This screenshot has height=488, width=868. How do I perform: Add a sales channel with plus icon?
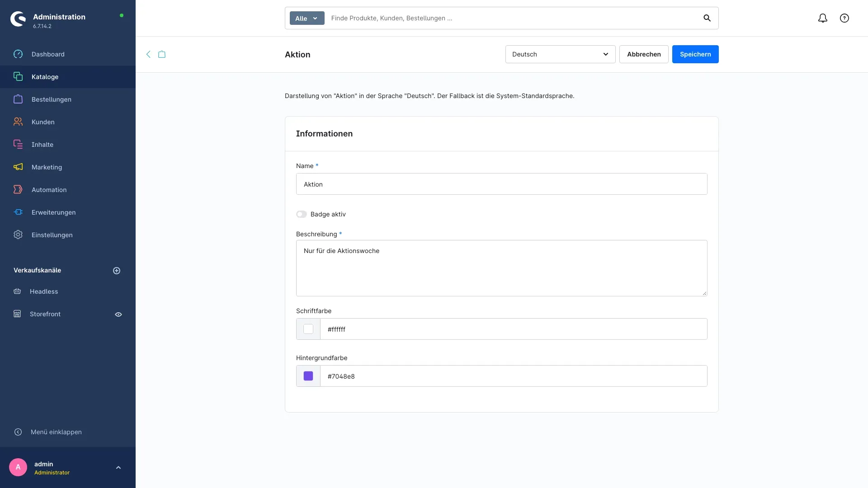point(117,271)
